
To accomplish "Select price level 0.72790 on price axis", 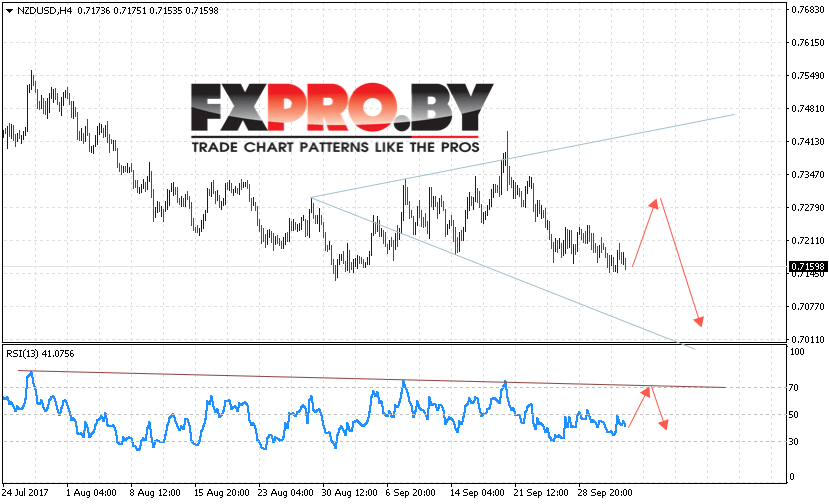I will [x=807, y=207].
